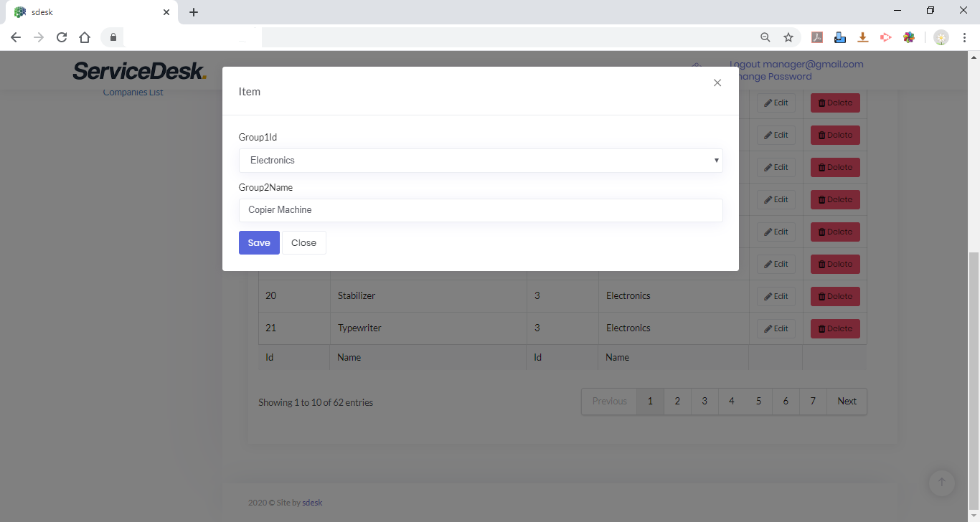The height and width of the screenshot is (522, 980).
Task: Click the Group2Name text field
Action: (x=480, y=210)
